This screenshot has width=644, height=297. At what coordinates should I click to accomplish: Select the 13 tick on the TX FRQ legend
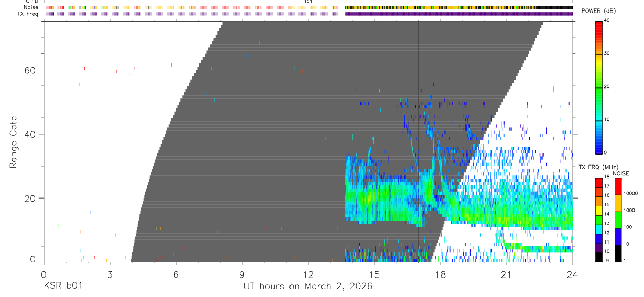coord(607,223)
